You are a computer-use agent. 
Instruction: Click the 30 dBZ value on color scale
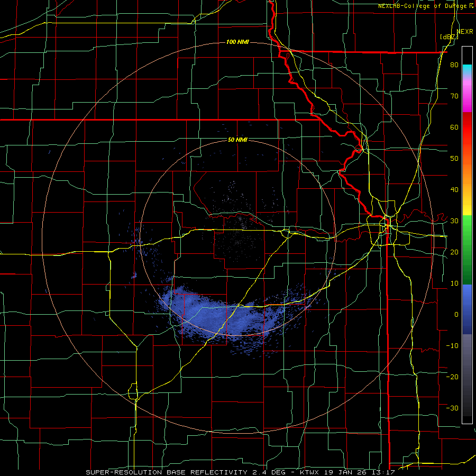454,221
